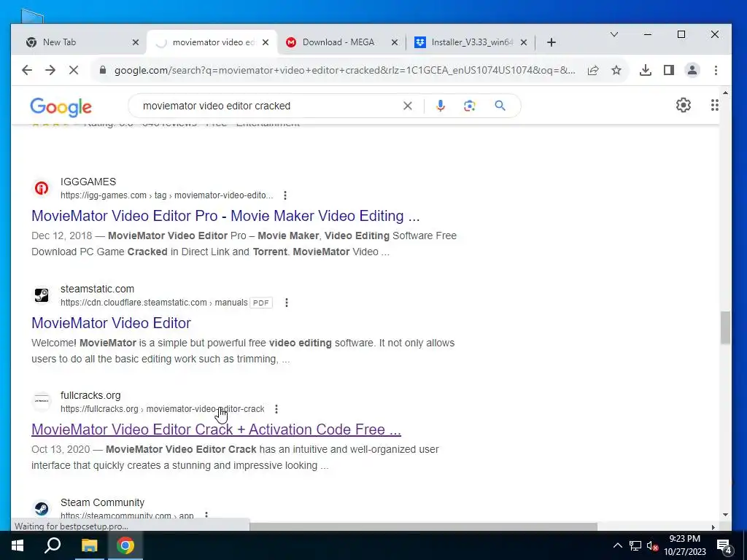
Task: Open Chrome profile avatar menu
Action: 692,71
